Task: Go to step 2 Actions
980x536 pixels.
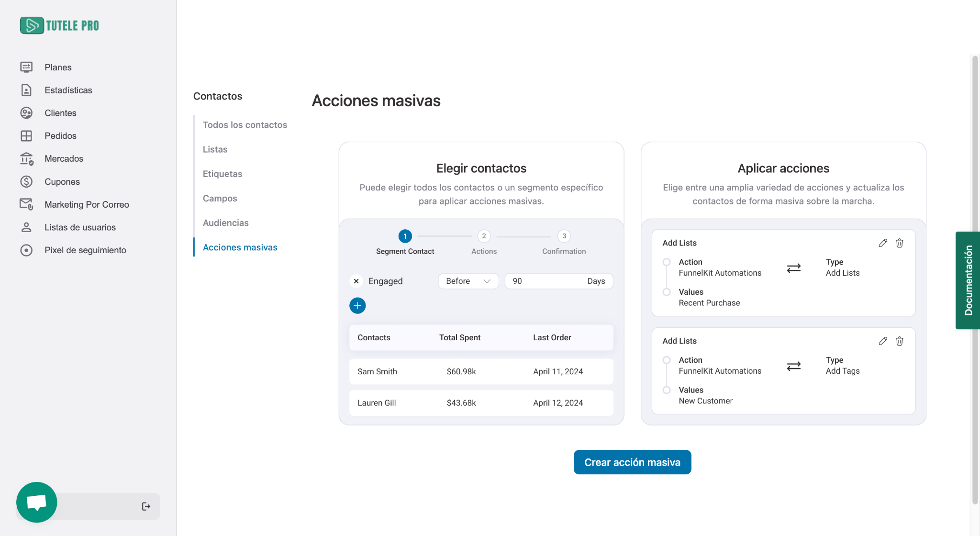Action: tap(484, 236)
